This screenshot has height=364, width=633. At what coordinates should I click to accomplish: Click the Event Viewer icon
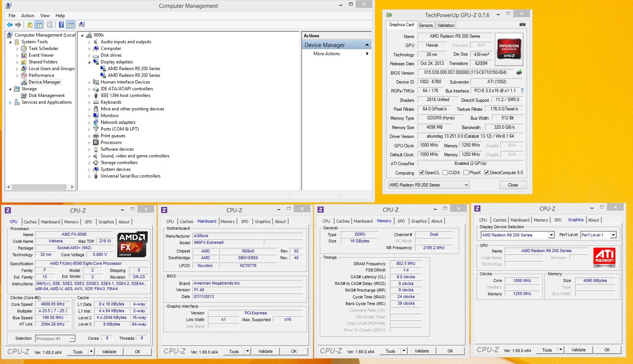24,55
